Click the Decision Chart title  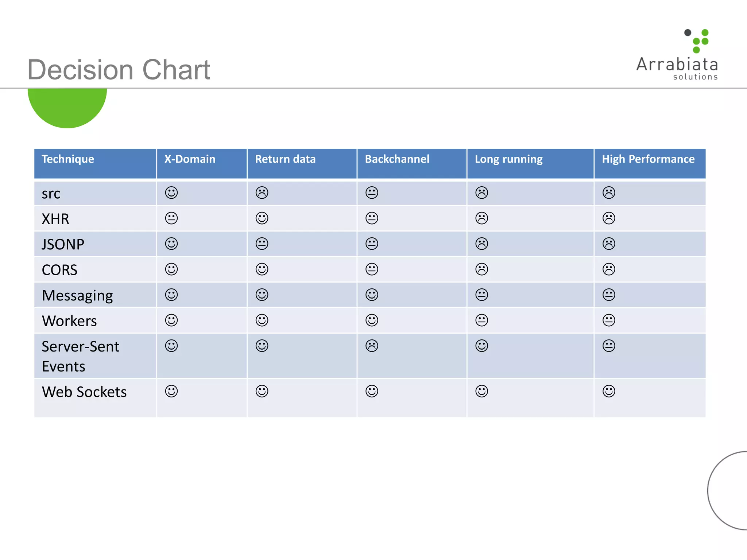pos(119,69)
